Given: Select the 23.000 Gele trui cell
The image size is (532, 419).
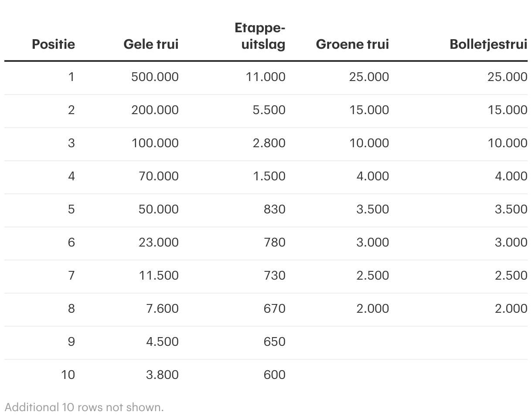Looking at the screenshot, I should (x=159, y=242).
